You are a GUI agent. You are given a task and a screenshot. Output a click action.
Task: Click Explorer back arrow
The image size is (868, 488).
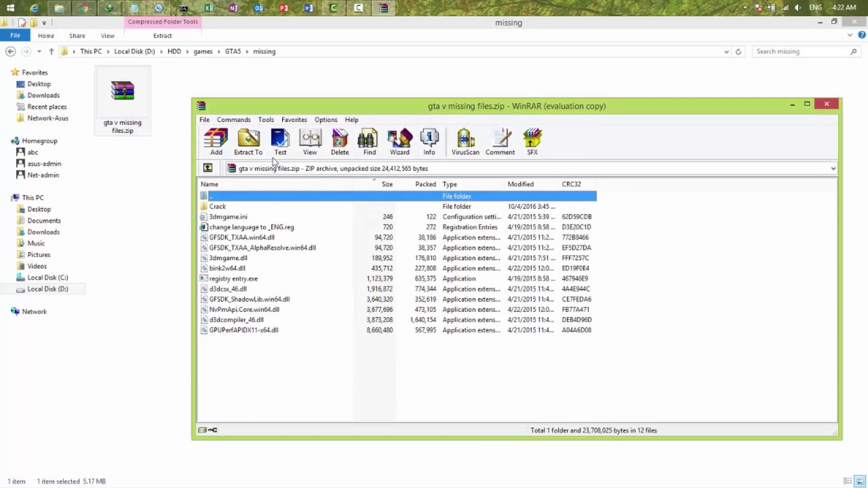[x=10, y=52]
